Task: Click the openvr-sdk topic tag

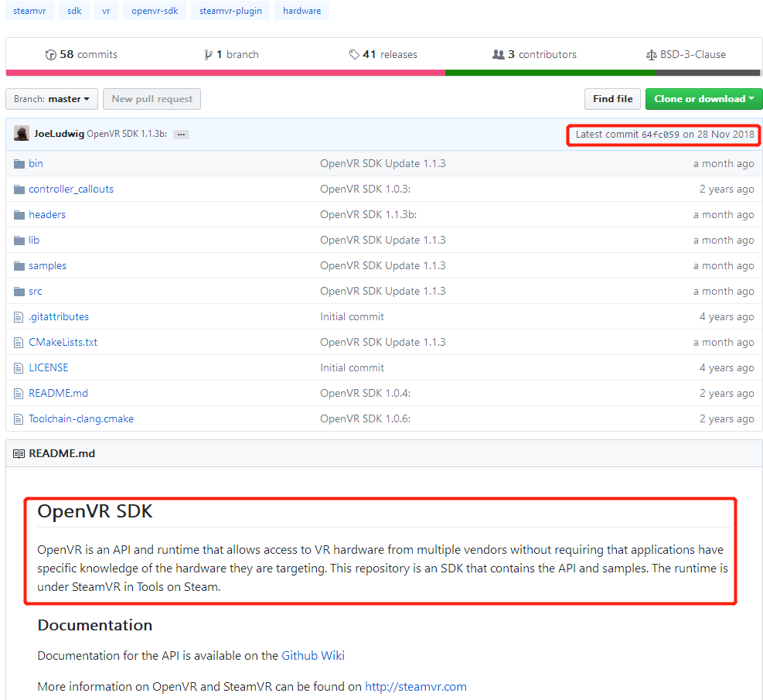Action: click(x=155, y=11)
